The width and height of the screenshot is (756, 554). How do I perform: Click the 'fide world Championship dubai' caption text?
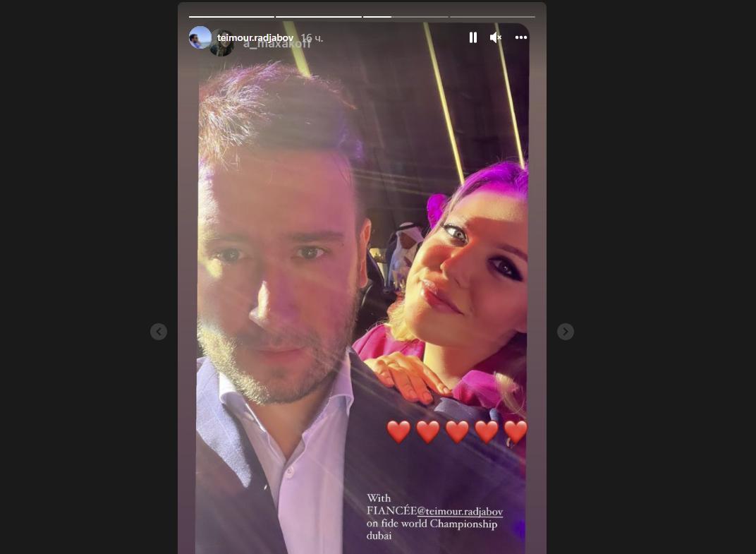pyautogui.click(x=432, y=529)
